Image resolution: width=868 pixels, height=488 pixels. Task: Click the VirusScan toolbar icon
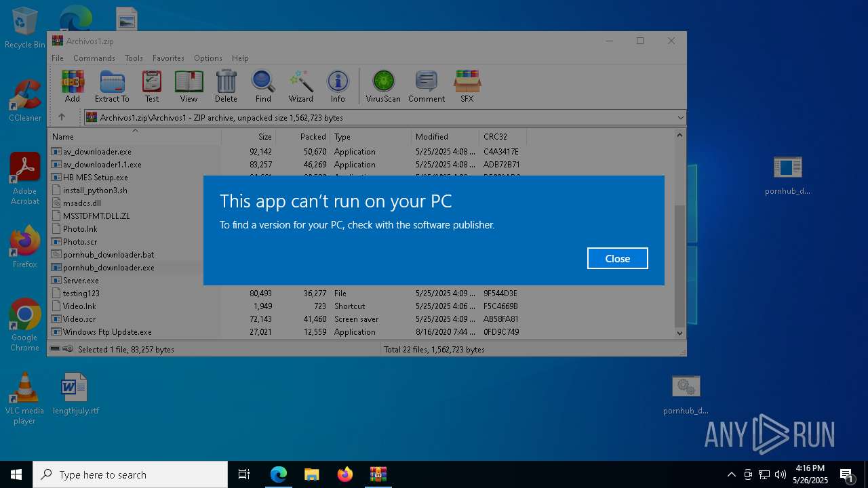383,86
